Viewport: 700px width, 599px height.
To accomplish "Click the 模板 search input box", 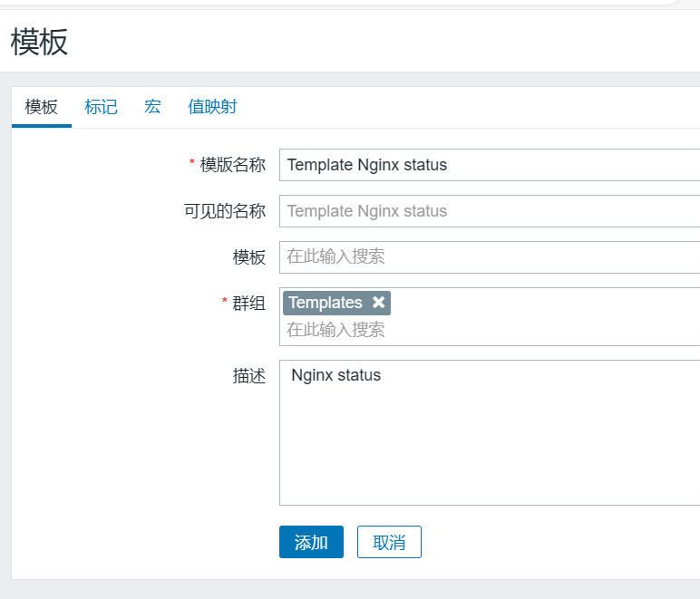I will 490,256.
